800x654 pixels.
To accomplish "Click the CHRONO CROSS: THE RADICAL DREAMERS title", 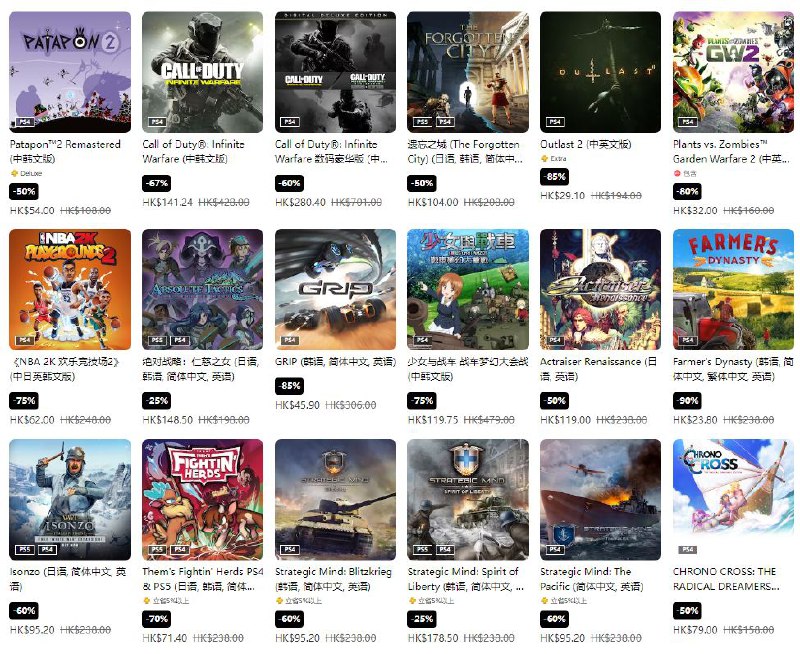I will (x=726, y=579).
